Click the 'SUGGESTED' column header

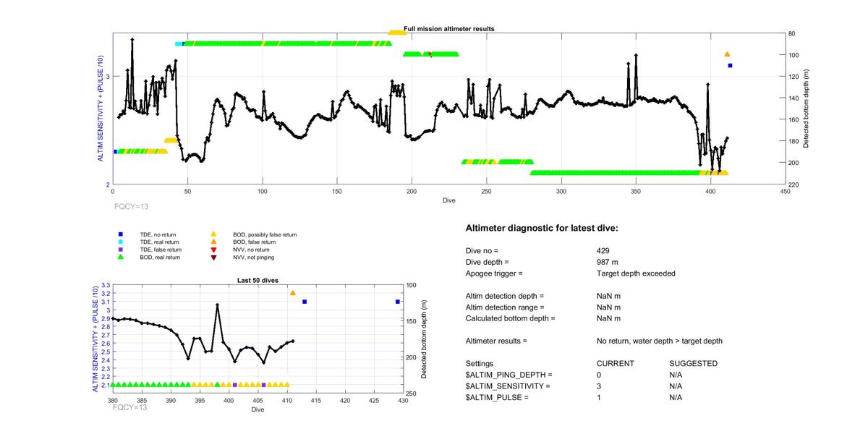(694, 363)
